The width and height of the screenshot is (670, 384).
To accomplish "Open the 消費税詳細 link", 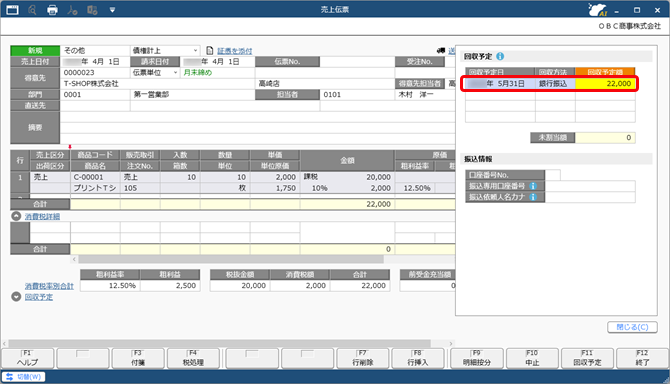I will point(42,217).
